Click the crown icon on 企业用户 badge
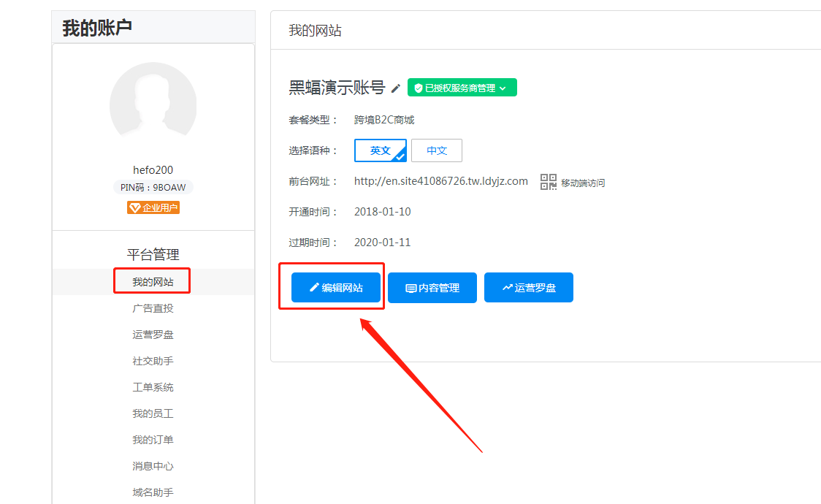Screen dimensions: 821x504 tap(135, 207)
